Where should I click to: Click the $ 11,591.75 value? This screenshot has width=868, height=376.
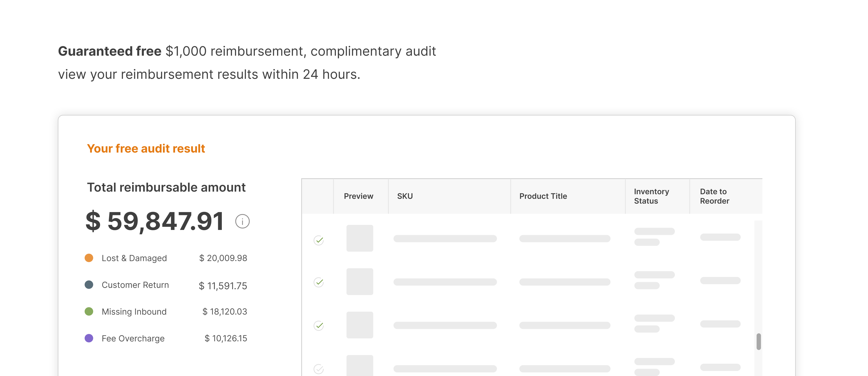223,286
